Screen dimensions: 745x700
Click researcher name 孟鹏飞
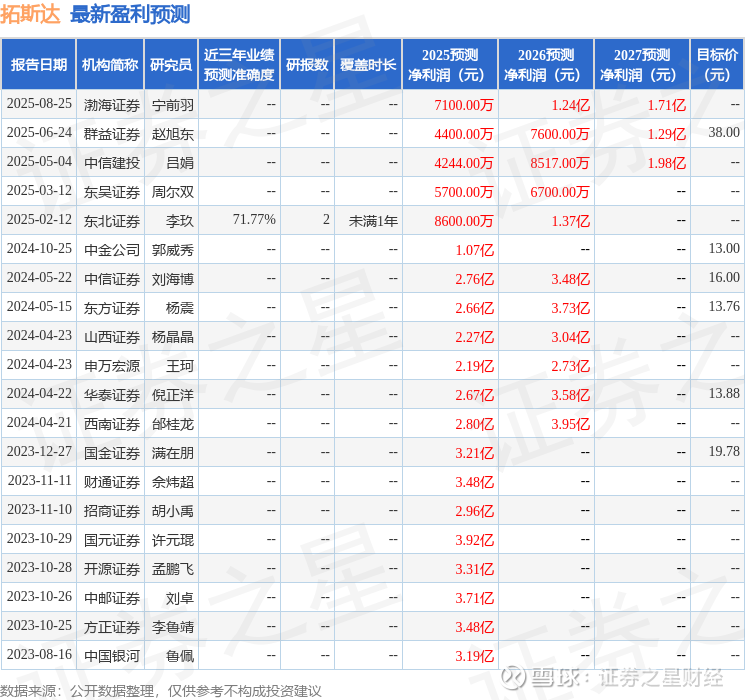[x=173, y=569]
